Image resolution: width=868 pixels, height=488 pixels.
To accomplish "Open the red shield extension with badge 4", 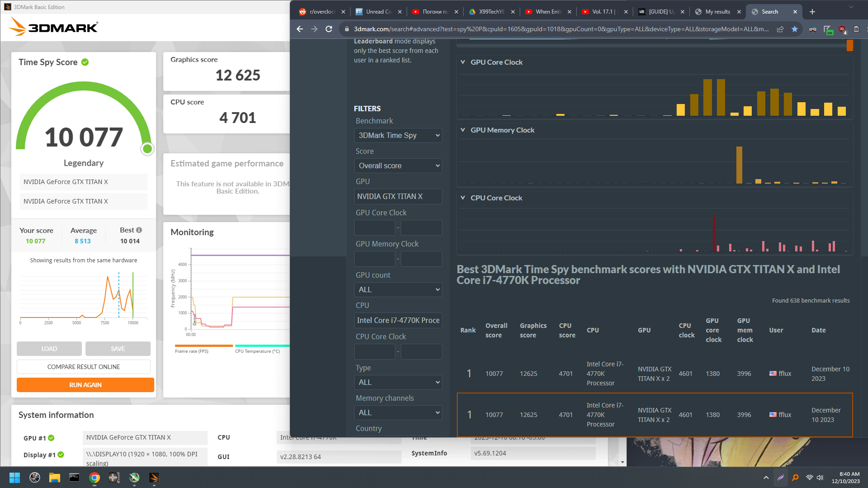I will (842, 29).
